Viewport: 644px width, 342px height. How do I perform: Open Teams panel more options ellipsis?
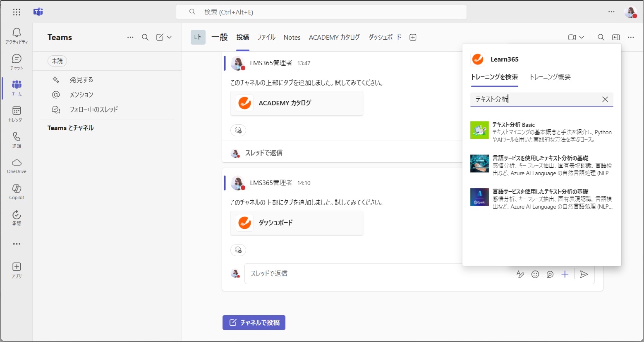[130, 37]
